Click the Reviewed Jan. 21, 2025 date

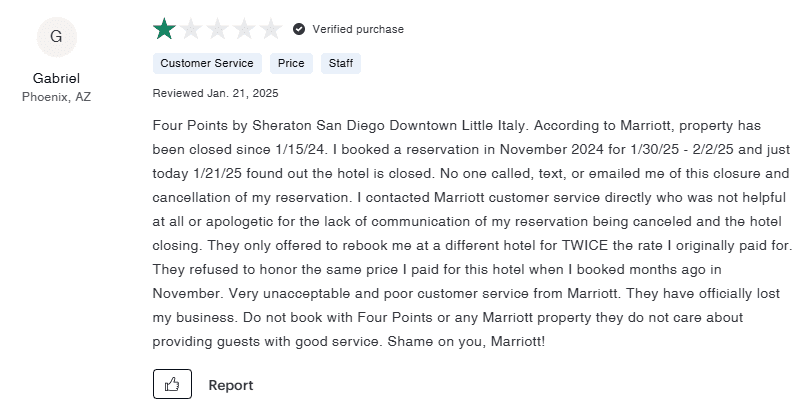tap(215, 93)
